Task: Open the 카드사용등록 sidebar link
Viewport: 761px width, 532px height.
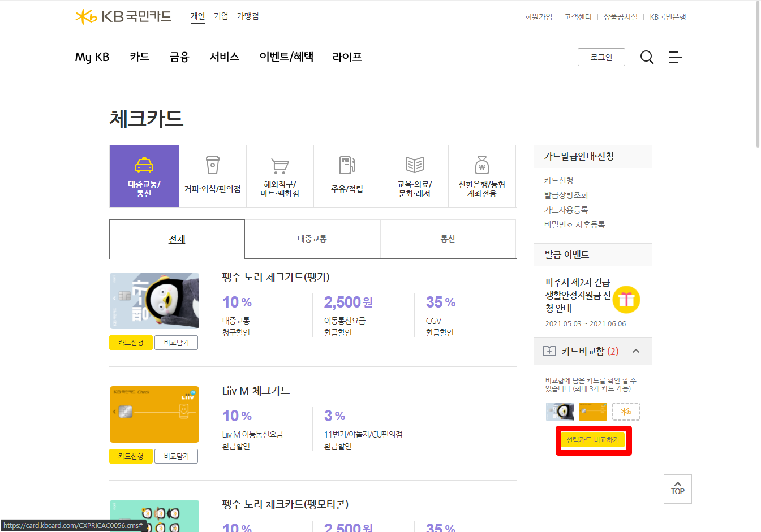Action: 566,210
